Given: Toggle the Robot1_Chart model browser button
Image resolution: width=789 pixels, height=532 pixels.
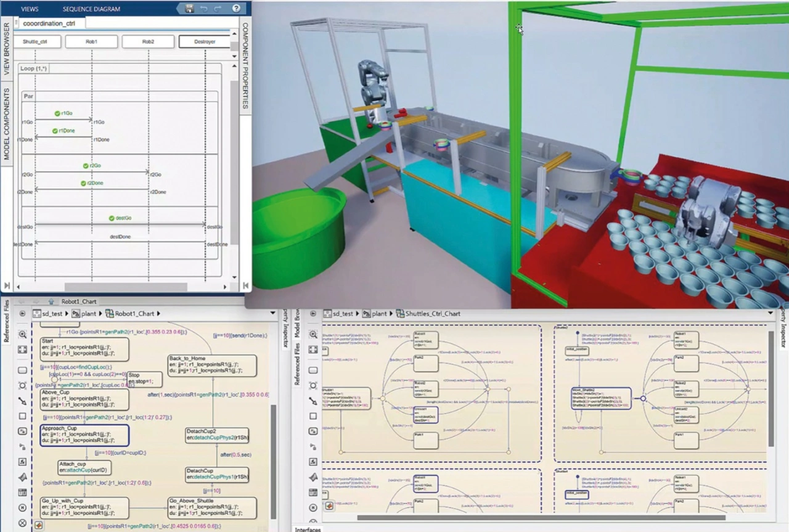Looking at the screenshot, I should [22, 314].
